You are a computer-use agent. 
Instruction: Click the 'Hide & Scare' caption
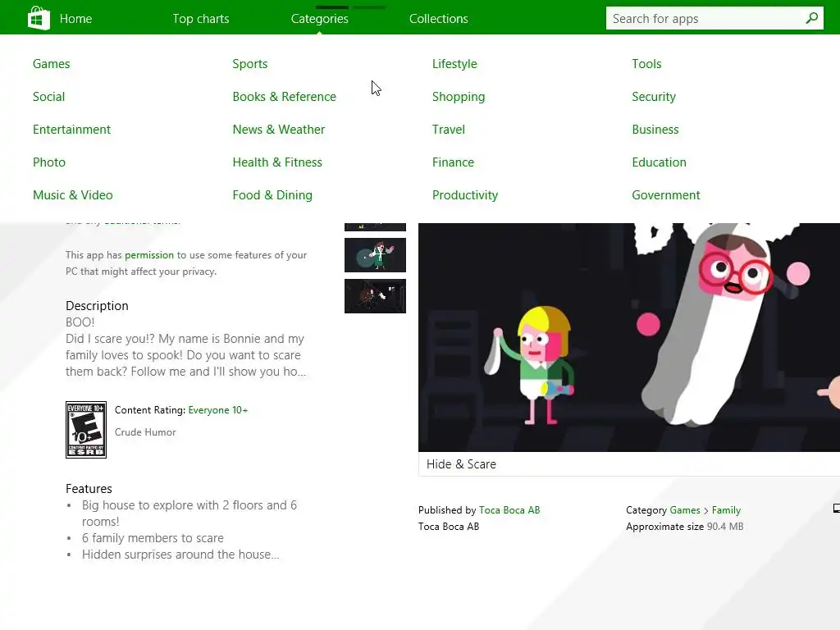(461, 464)
